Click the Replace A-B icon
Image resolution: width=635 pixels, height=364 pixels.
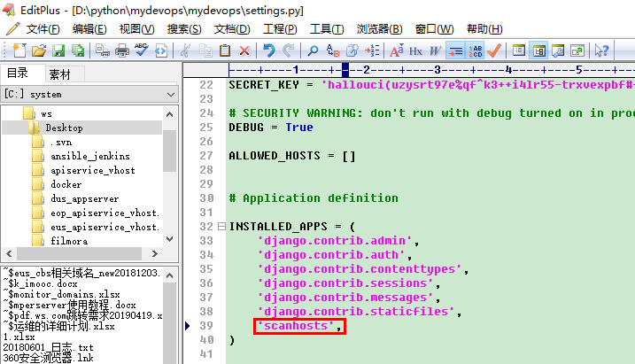pyautogui.click(x=332, y=50)
